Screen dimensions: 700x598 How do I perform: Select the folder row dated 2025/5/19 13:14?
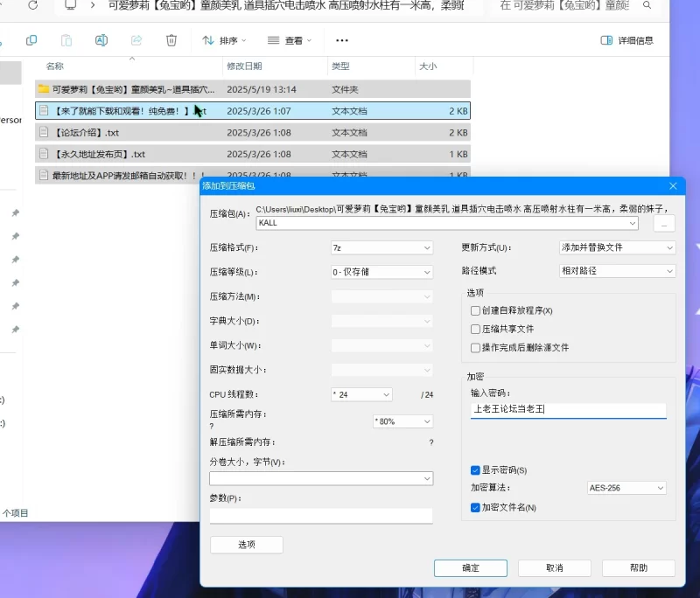(253, 89)
